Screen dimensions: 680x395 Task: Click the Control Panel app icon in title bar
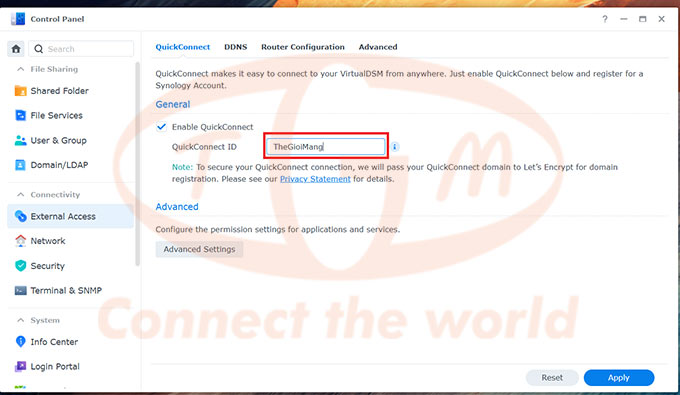click(18, 19)
